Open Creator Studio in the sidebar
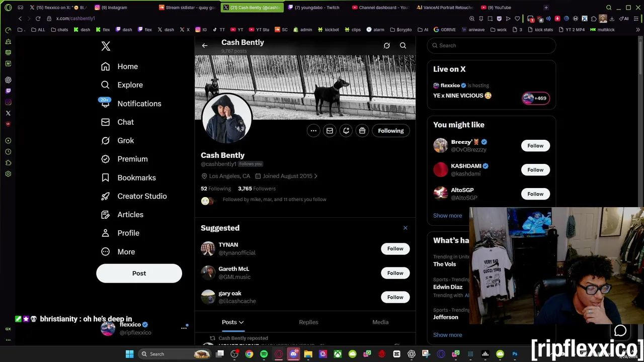This screenshot has width=644, height=362. click(133, 196)
